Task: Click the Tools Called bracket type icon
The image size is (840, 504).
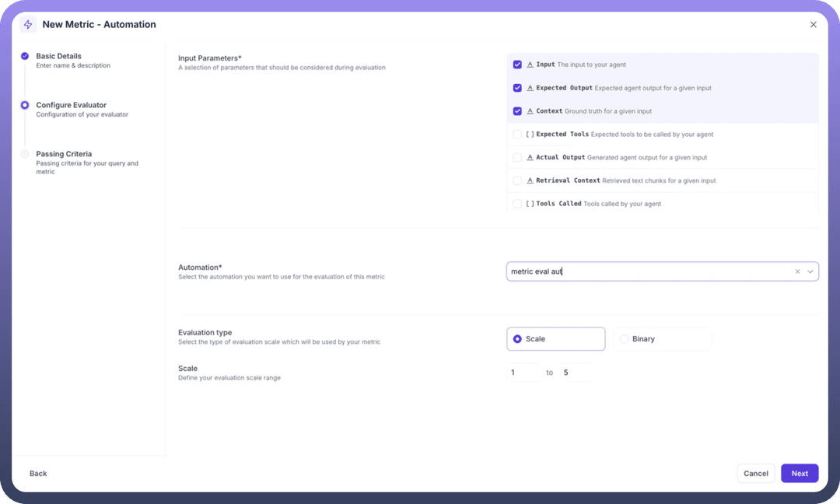Action: tap(530, 204)
